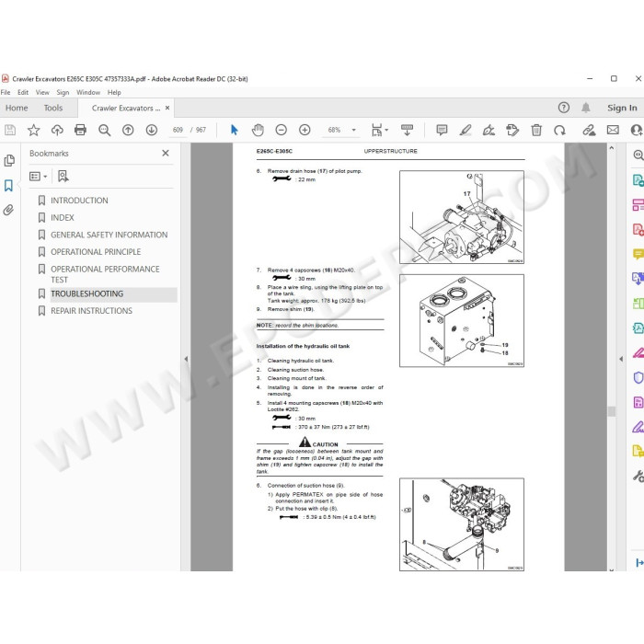Collapse the right tools pane with the arrow
Image resolution: width=644 pixels, height=644 pixels.
pyautogui.click(x=621, y=359)
